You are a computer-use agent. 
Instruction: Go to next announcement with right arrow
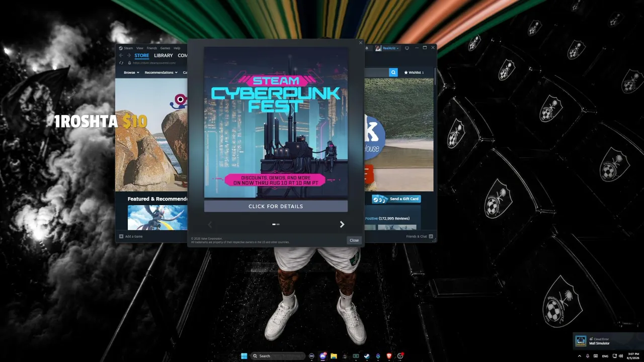(342, 224)
